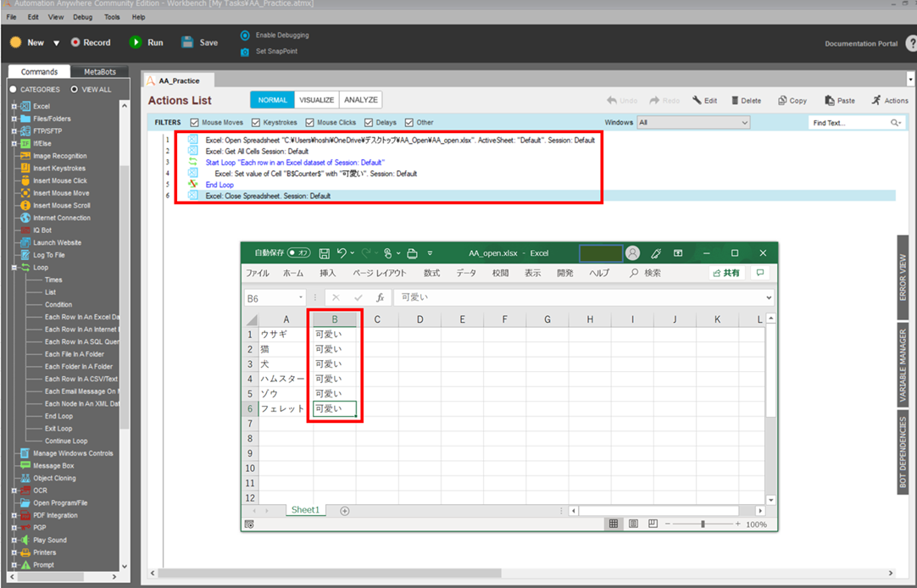The image size is (917, 588).
Task: Select the Insert Mouse Click command
Action: point(59,180)
